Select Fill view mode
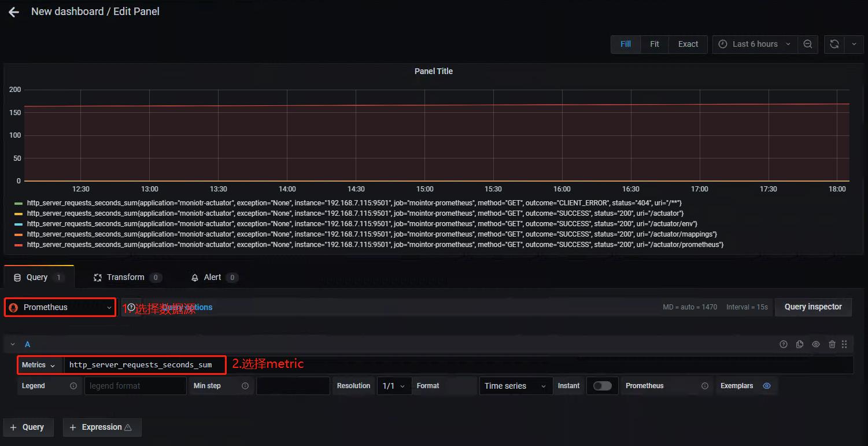The height and width of the screenshot is (446, 868). click(x=626, y=44)
